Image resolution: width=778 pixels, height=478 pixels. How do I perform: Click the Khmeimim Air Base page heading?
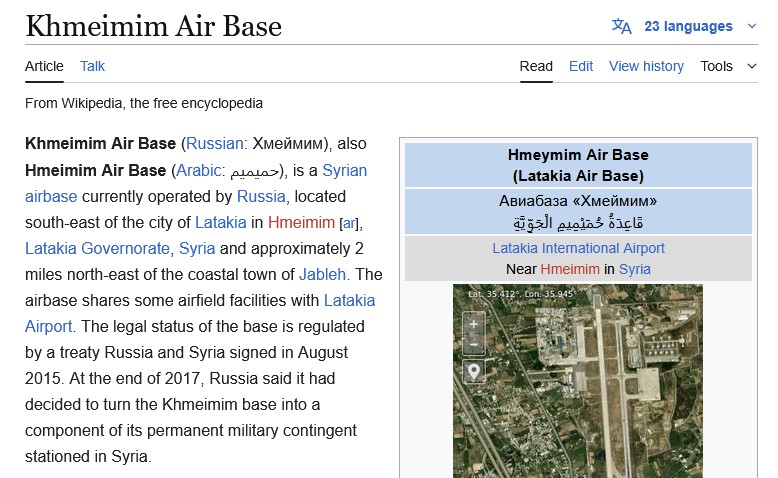pyautogui.click(x=153, y=26)
